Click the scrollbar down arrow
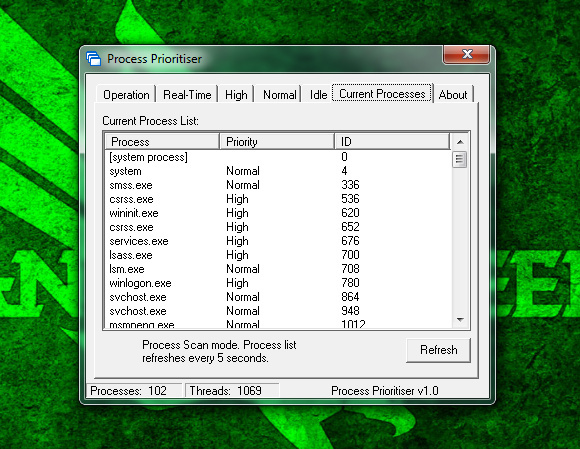580x449 pixels. [x=460, y=320]
